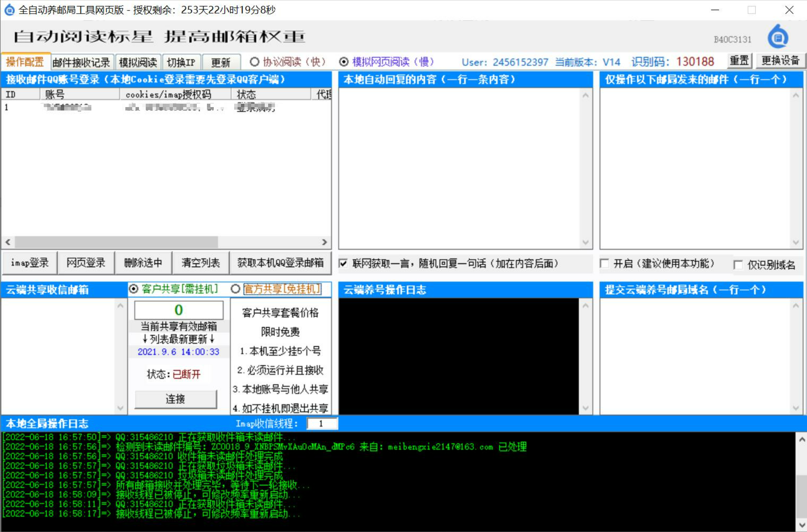This screenshot has width=807, height=532.
Task: Select 协议阅读（快） reading mode
Action: 255,62
